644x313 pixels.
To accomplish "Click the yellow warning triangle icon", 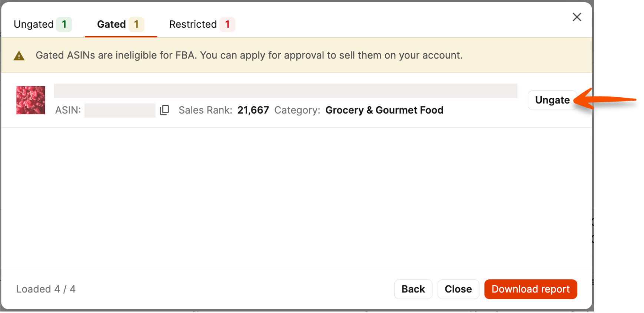I will (19, 56).
